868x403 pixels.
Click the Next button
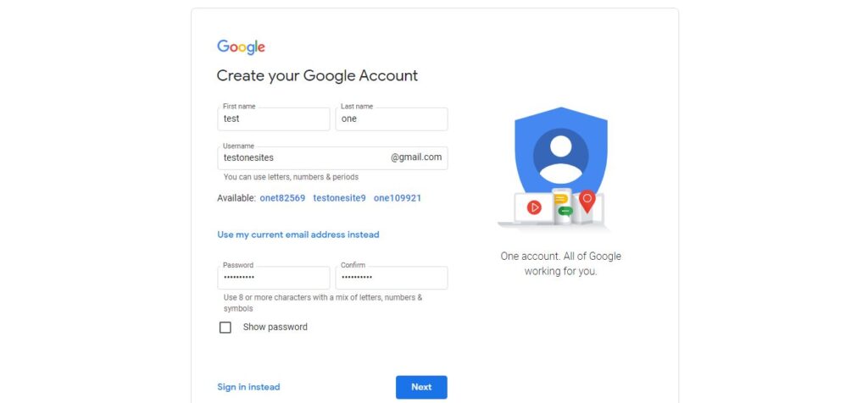click(x=421, y=387)
